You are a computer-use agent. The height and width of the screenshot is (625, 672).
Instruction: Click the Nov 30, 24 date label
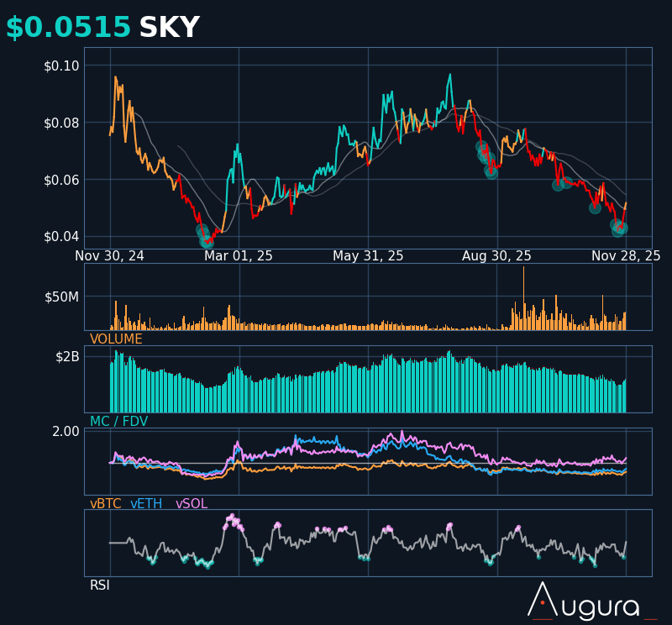tap(110, 256)
